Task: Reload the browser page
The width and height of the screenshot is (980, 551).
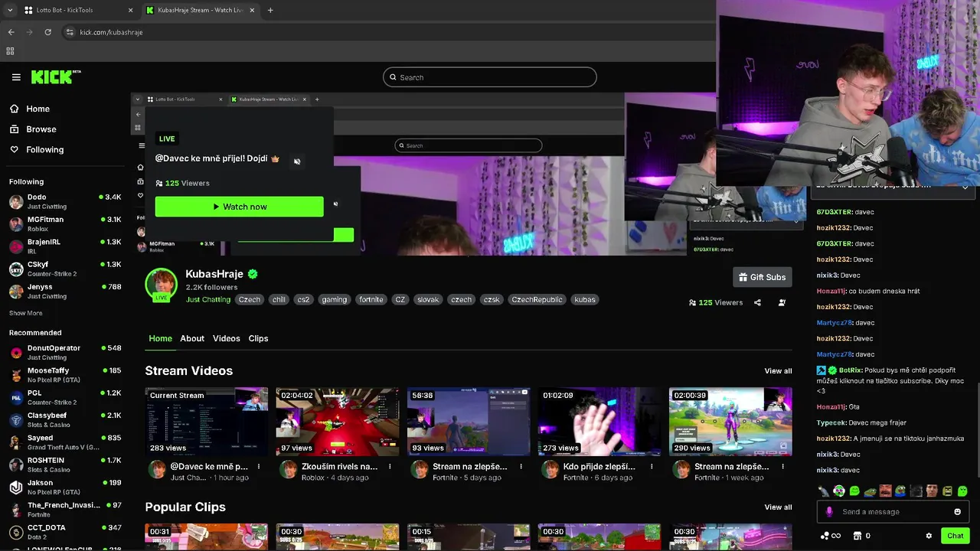Action: 47,32
